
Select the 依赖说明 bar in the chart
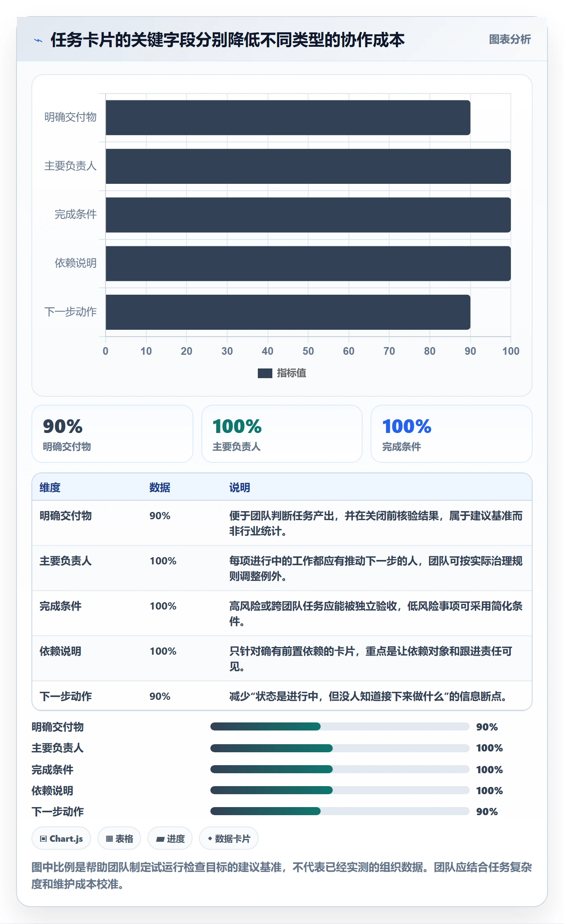click(308, 264)
